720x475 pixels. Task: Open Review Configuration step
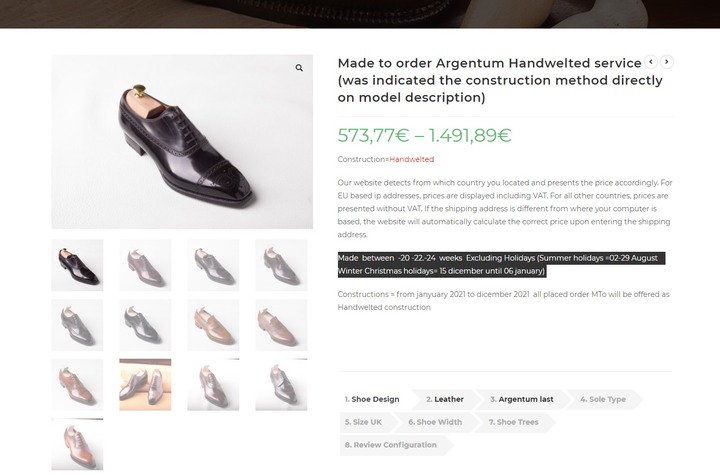pyautogui.click(x=391, y=445)
